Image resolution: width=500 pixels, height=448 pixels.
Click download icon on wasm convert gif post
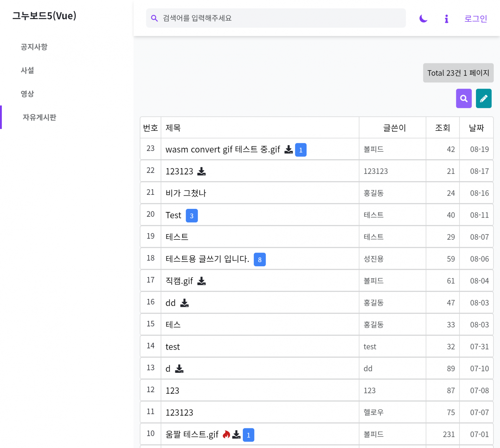pyautogui.click(x=288, y=150)
